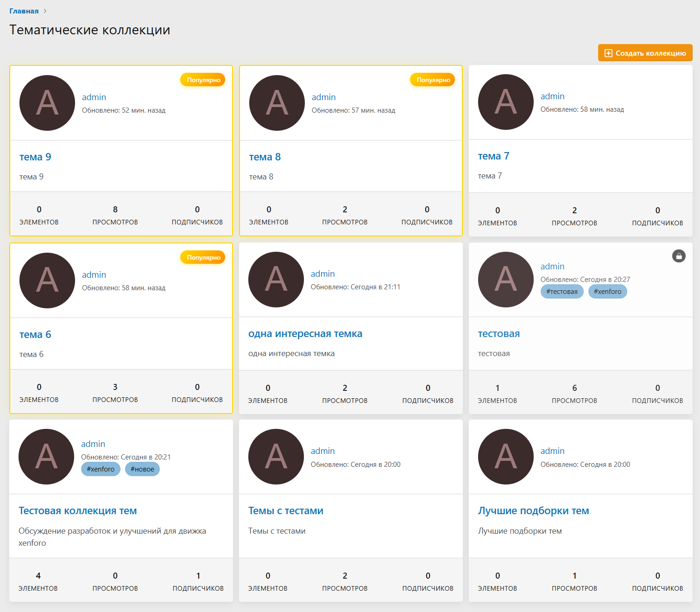Click admin avatar on тема 9 card
This screenshot has height=612, width=700.
click(x=47, y=103)
